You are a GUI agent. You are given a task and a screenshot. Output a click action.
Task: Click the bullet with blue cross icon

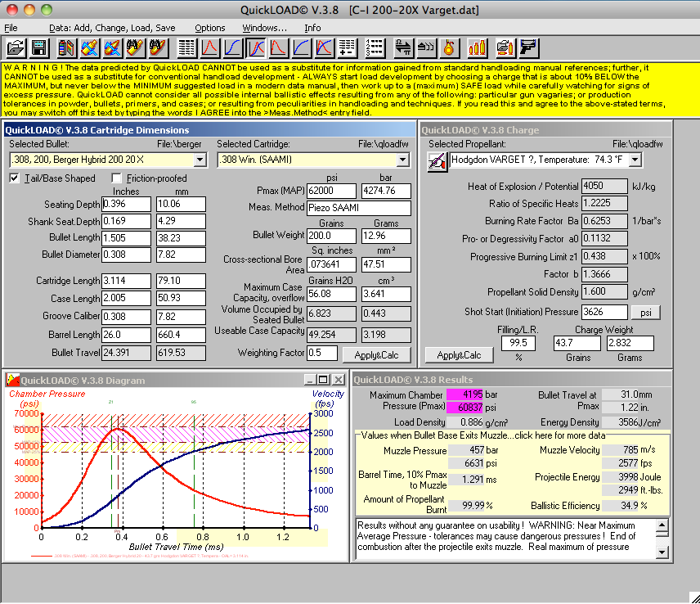tap(90, 47)
